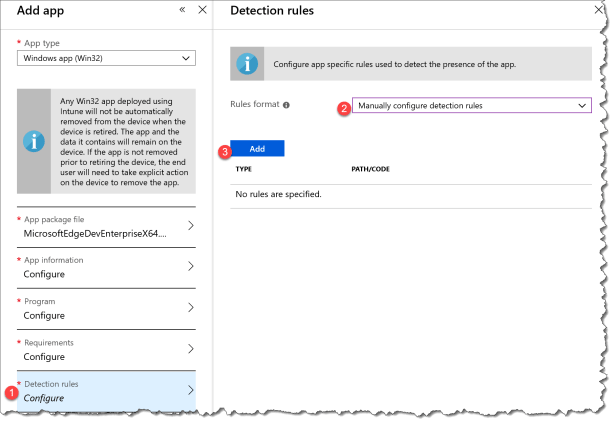Collapse the Add app pane with double chevron
Image resolution: width=615 pixels, height=424 pixels.
click(x=182, y=10)
